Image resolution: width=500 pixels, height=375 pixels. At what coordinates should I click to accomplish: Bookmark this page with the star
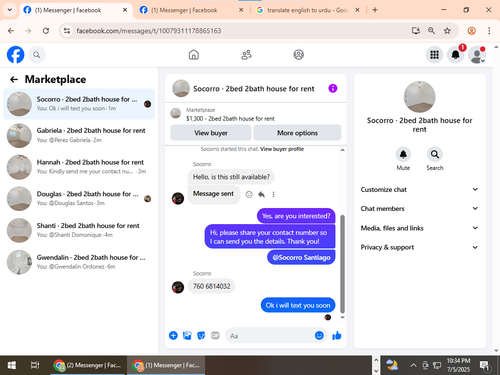447,31
